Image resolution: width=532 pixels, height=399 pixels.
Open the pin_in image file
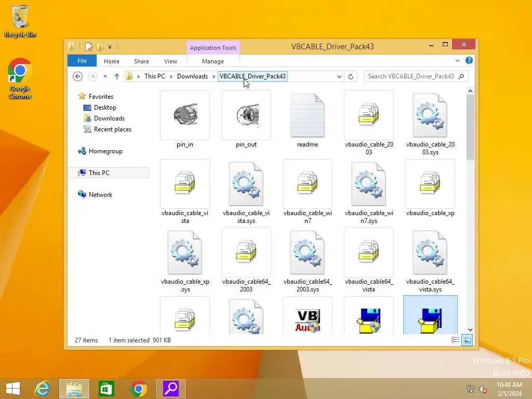(x=185, y=119)
